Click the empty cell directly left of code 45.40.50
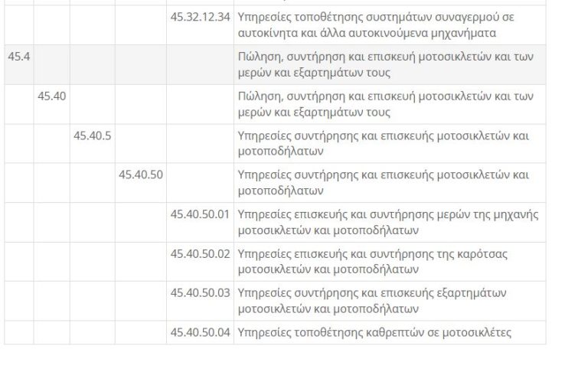 pos(92,183)
